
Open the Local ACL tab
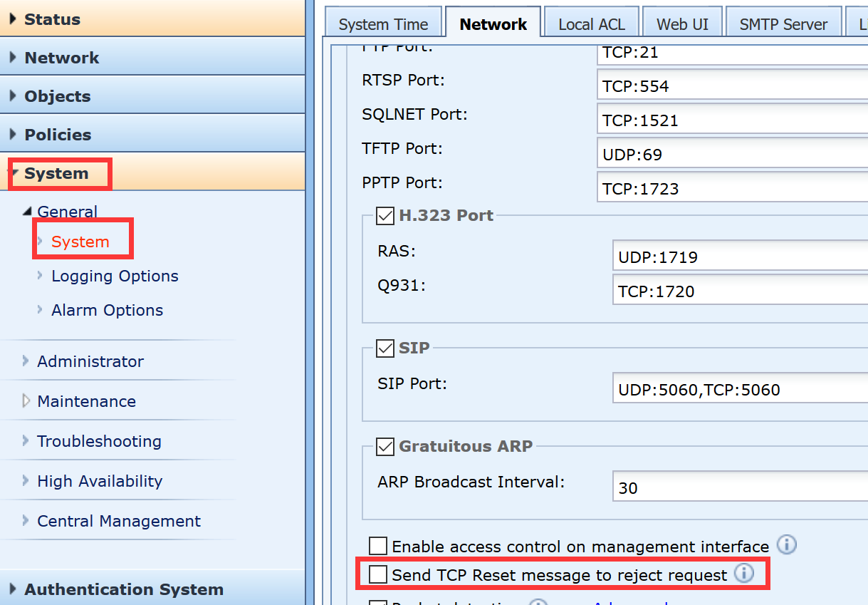[x=591, y=24]
